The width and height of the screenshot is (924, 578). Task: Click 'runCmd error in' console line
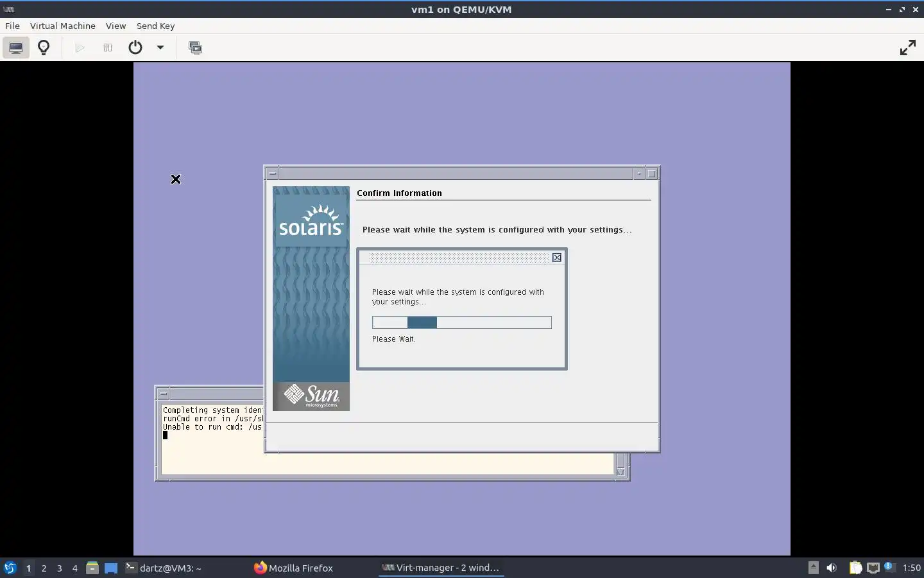point(212,419)
